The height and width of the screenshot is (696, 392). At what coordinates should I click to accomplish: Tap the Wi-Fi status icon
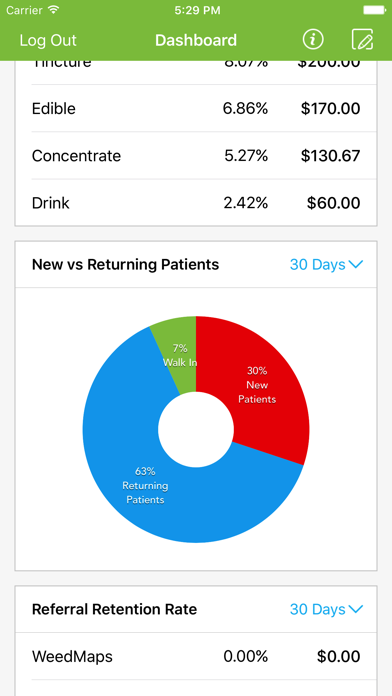pyautogui.click(x=54, y=10)
